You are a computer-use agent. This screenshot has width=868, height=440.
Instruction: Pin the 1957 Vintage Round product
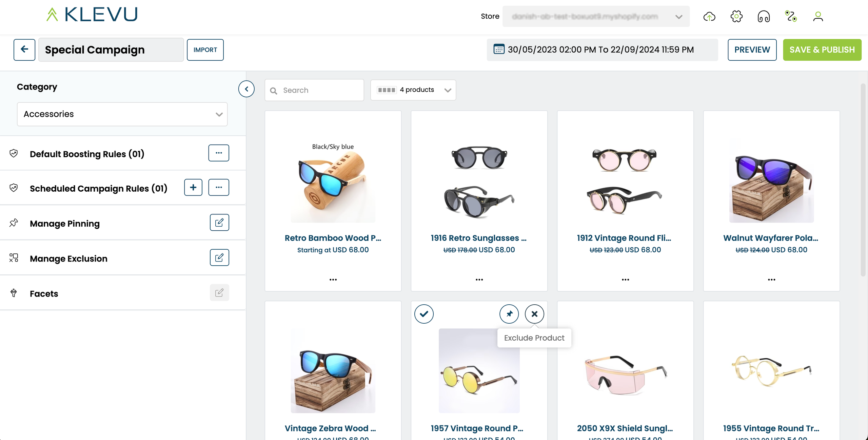tap(509, 314)
